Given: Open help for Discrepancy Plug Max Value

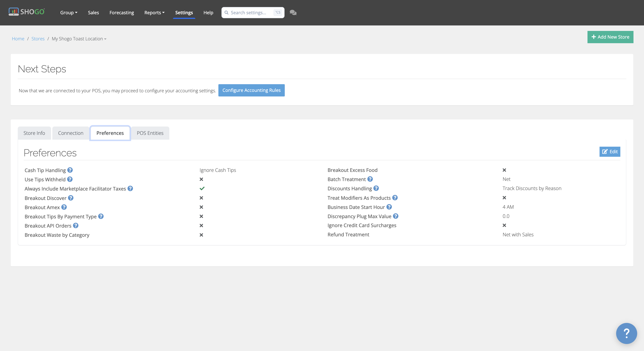Looking at the screenshot, I should click(x=396, y=216).
